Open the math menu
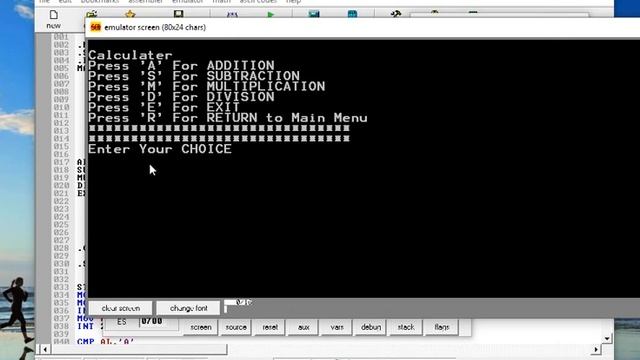This screenshot has height=360, width=640. (x=222, y=2)
